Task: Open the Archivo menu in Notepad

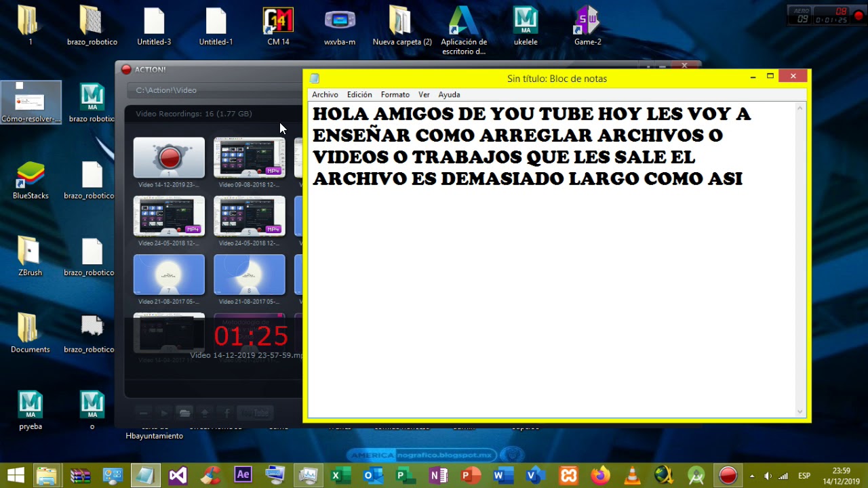Action: click(325, 95)
